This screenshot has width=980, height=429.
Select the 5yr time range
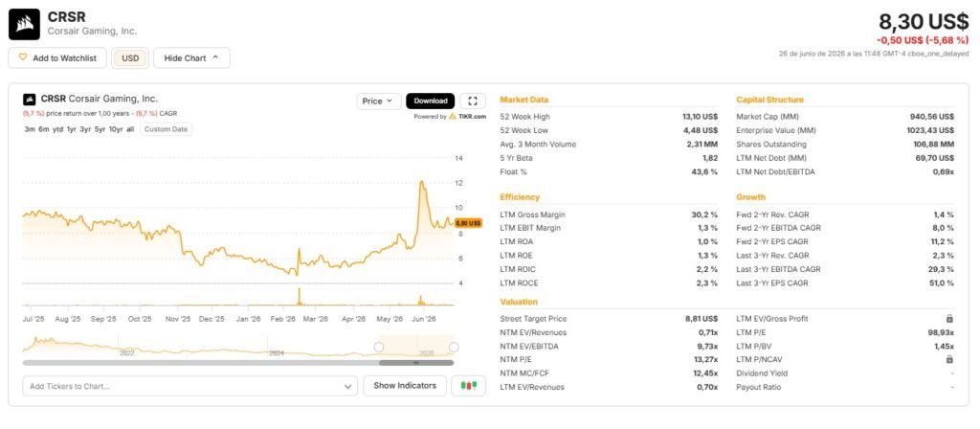tap(100, 129)
